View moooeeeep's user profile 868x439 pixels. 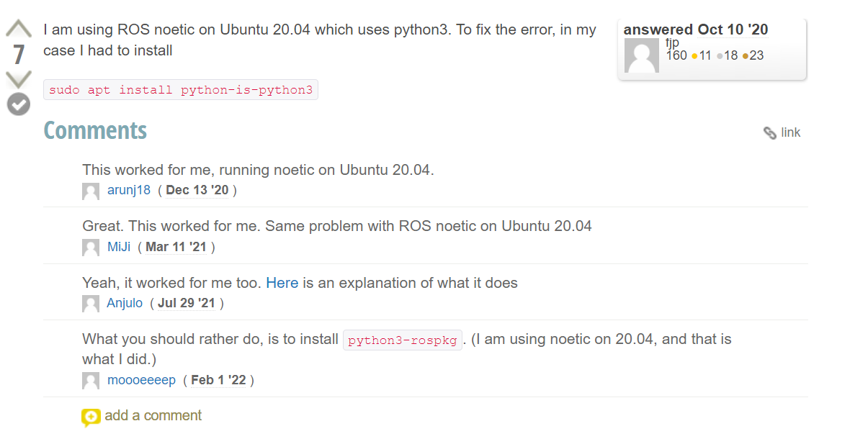click(x=141, y=380)
